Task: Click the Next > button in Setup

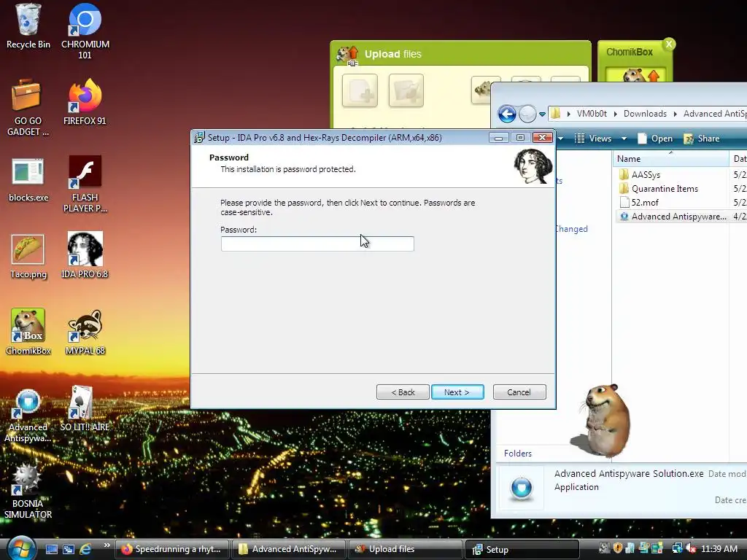Action: coord(457,392)
